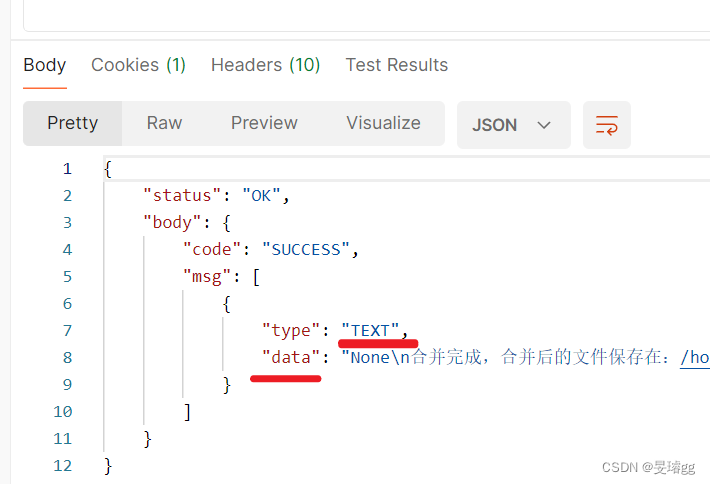This screenshot has width=710, height=484.
Task: Click the "code" key
Action: pyautogui.click(x=212, y=249)
